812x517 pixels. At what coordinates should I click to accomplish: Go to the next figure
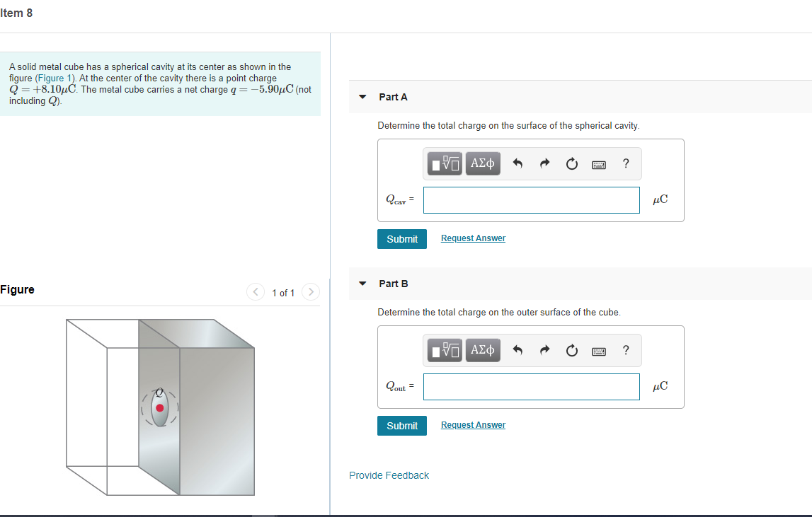(x=310, y=291)
